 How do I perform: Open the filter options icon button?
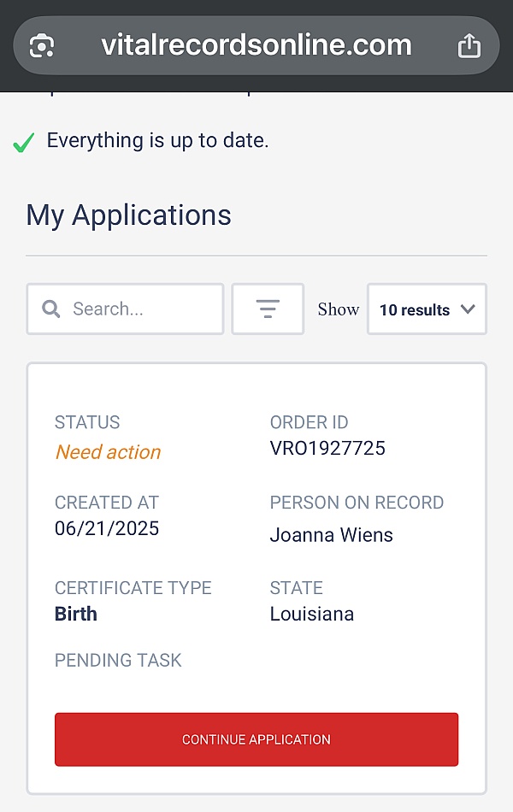point(268,309)
